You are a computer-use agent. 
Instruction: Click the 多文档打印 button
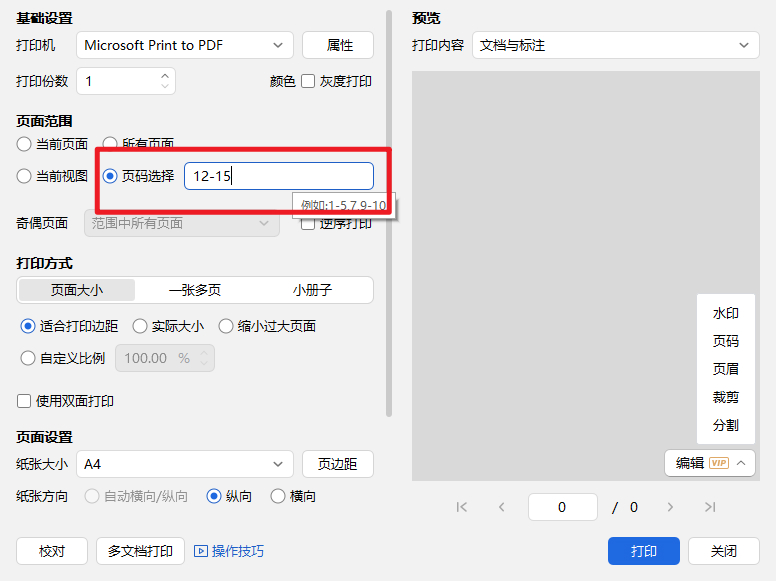pyautogui.click(x=140, y=551)
